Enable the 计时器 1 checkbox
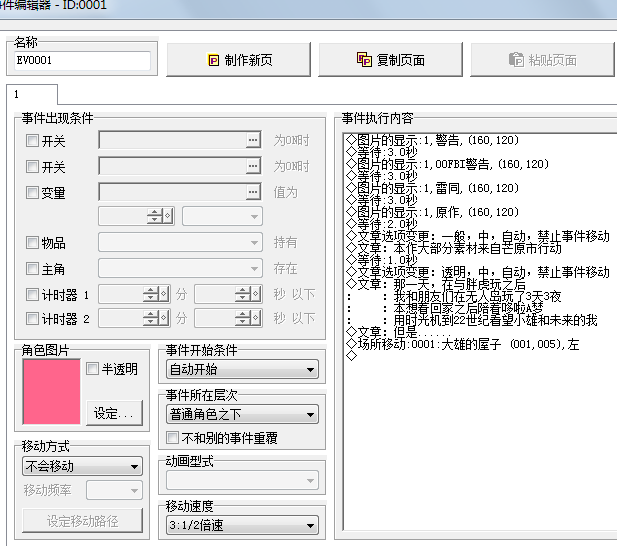This screenshot has width=617, height=546. (32, 294)
